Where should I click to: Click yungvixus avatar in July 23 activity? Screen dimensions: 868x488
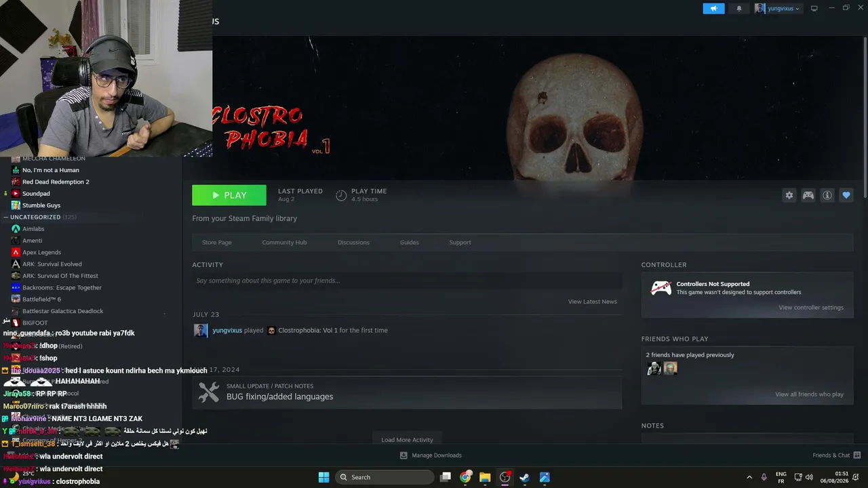coord(201,330)
